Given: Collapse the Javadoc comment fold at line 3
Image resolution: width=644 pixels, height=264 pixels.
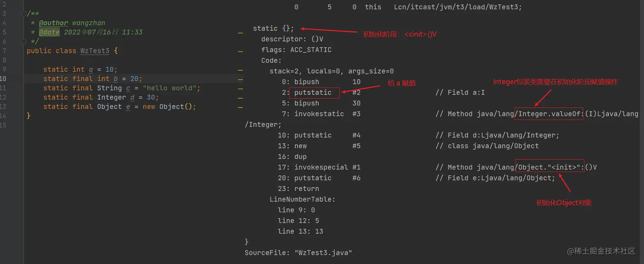Looking at the screenshot, I should point(23,14).
